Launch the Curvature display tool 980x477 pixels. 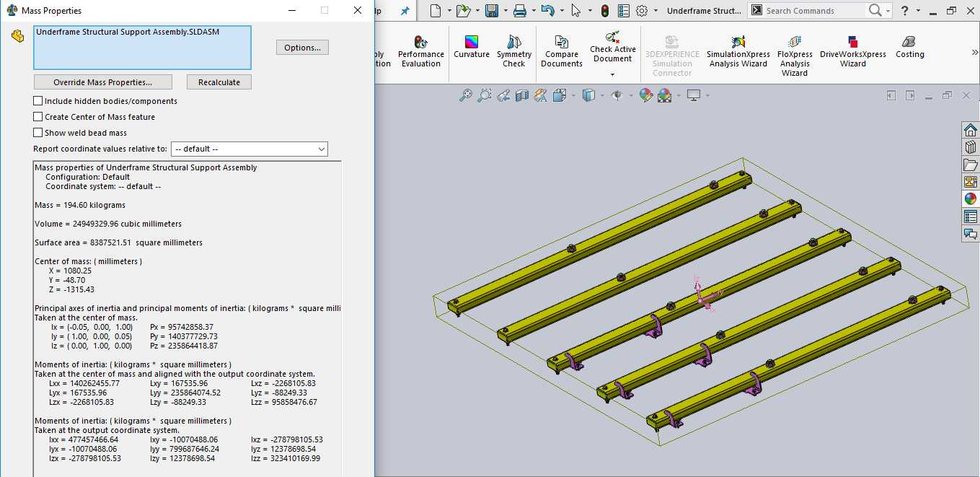(472, 47)
